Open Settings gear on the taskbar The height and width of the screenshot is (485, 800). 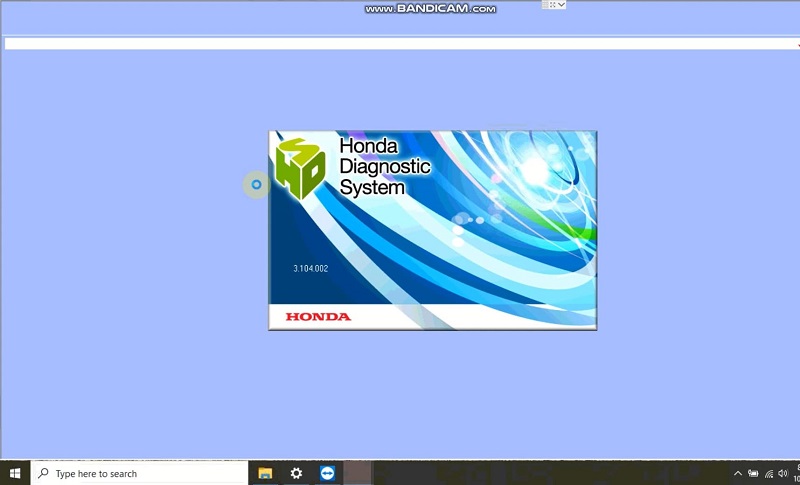click(x=296, y=473)
